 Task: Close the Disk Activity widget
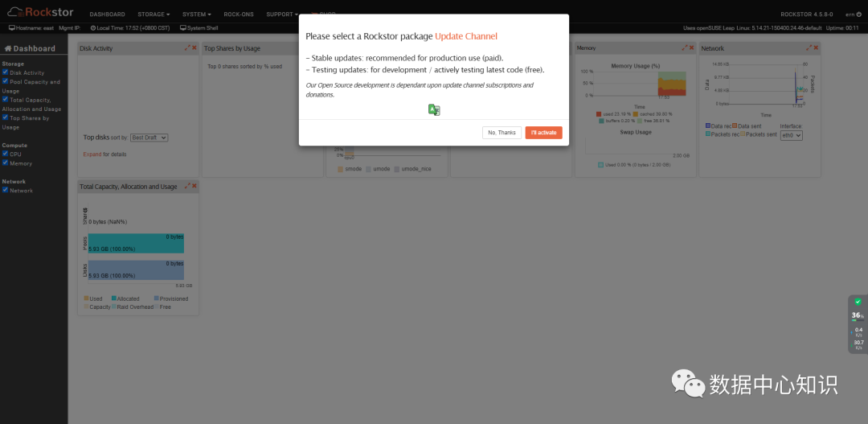click(194, 48)
